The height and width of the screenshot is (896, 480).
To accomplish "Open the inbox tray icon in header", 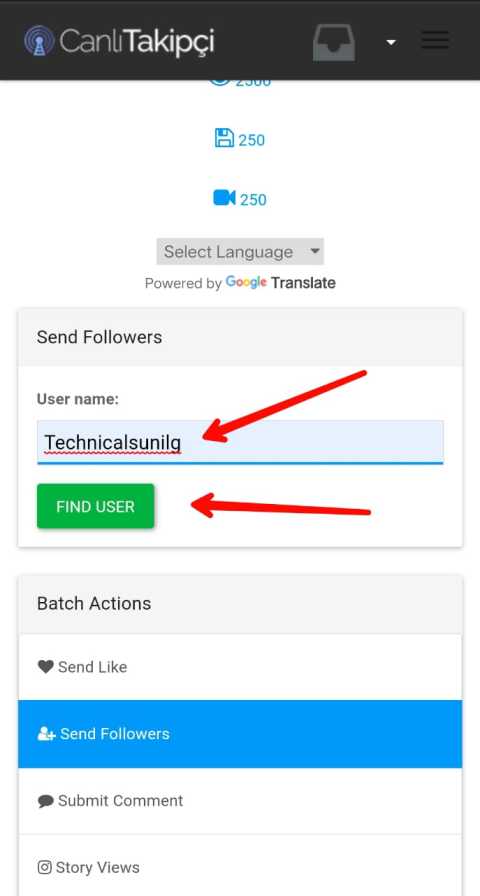I will pos(334,42).
